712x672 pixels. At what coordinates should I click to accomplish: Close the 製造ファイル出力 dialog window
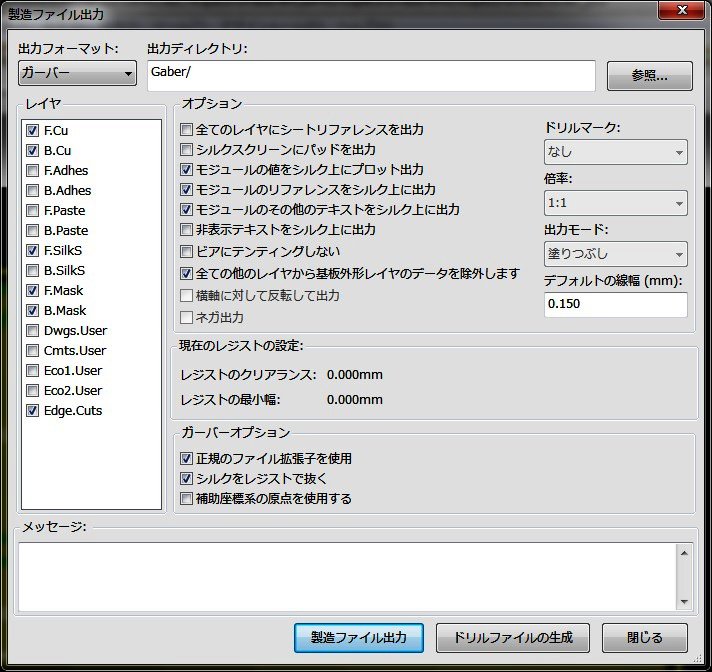(681, 10)
